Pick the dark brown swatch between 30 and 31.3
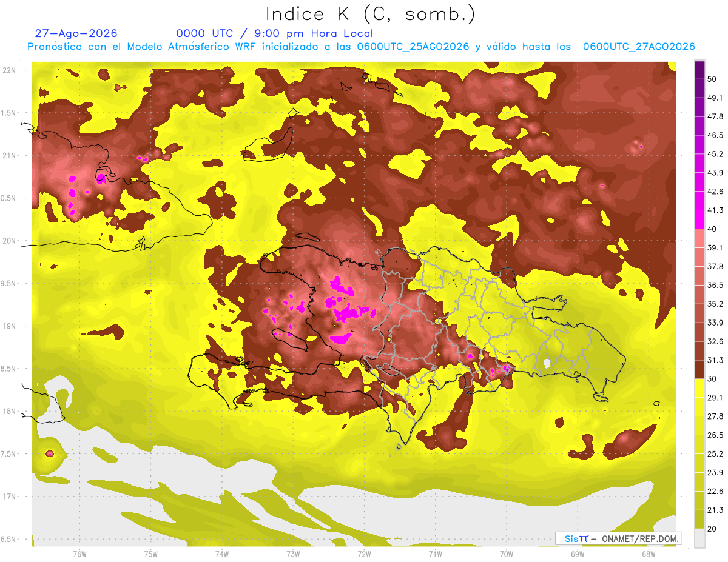Screen dimensions: 728x562 (x=699, y=369)
